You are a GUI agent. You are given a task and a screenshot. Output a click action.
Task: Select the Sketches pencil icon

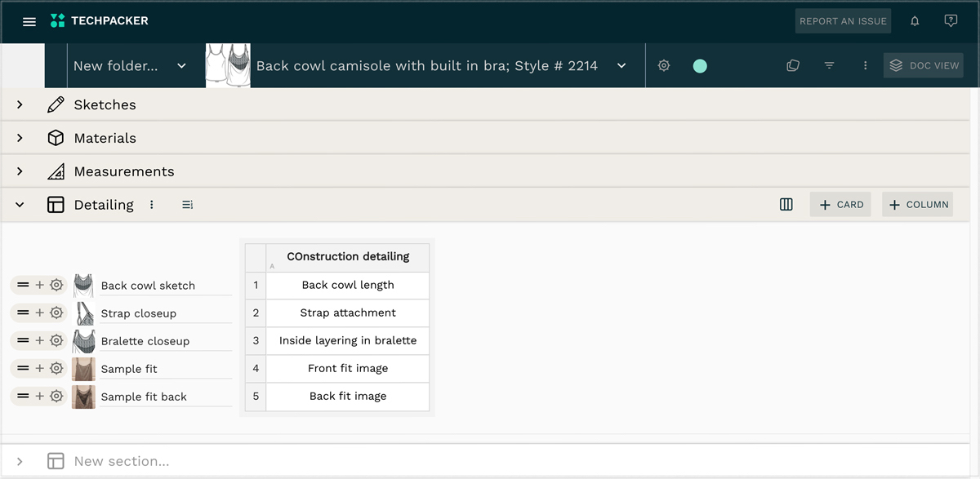[56, 104]
